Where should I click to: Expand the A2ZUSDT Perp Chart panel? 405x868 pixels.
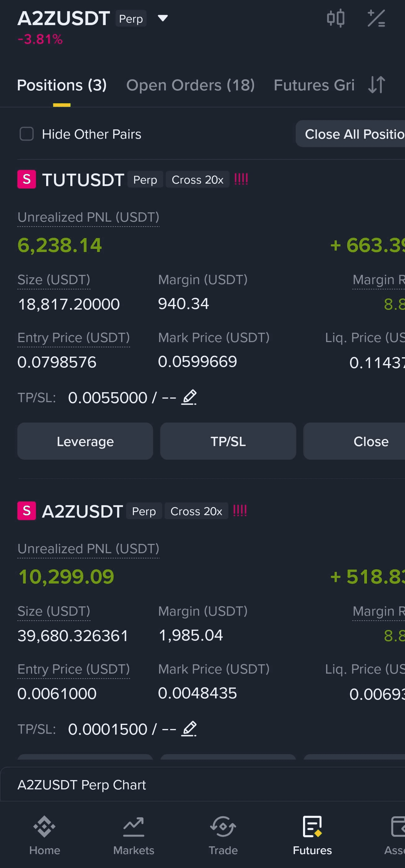pyautogui.click(x=202, y=785)
